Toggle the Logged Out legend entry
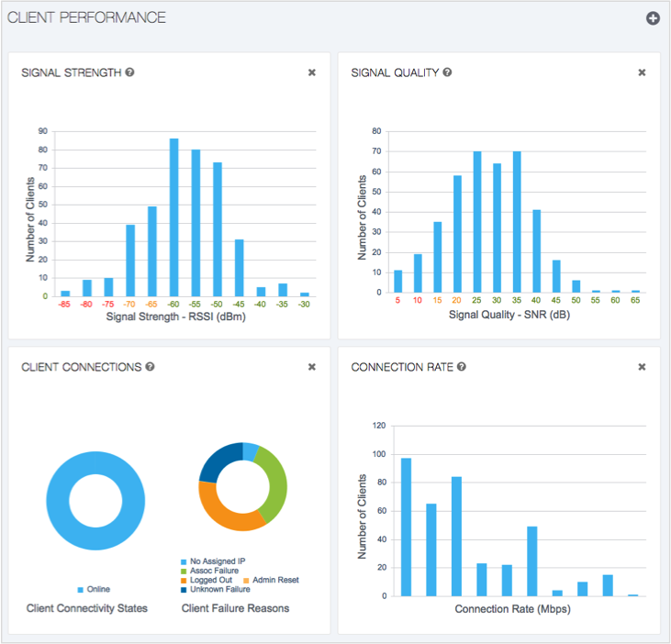The height and width of the screenshot is (644, 671). click(x=208, y=580)
